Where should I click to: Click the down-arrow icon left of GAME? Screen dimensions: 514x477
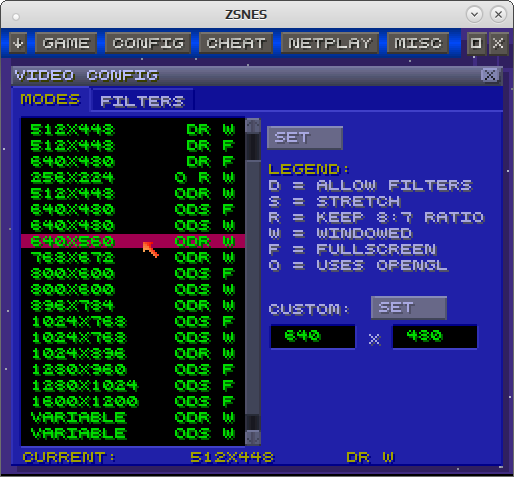18,43
